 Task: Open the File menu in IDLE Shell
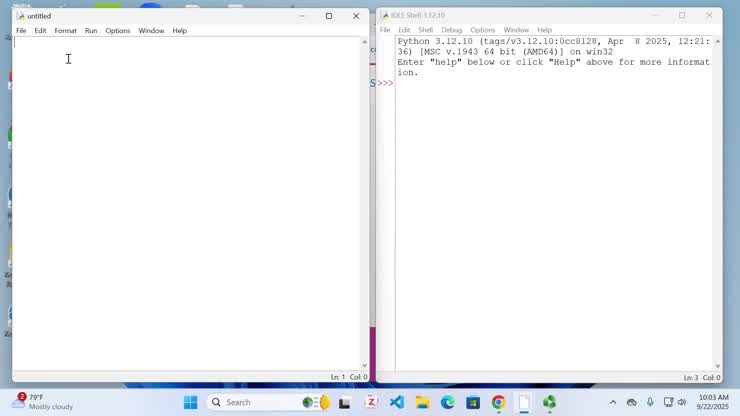point(385,30)
